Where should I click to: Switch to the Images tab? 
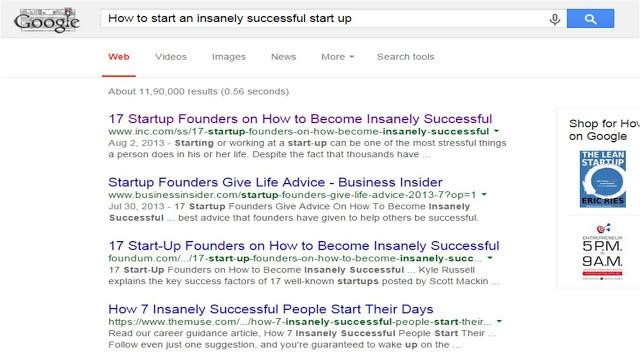(x=229, y=57)
